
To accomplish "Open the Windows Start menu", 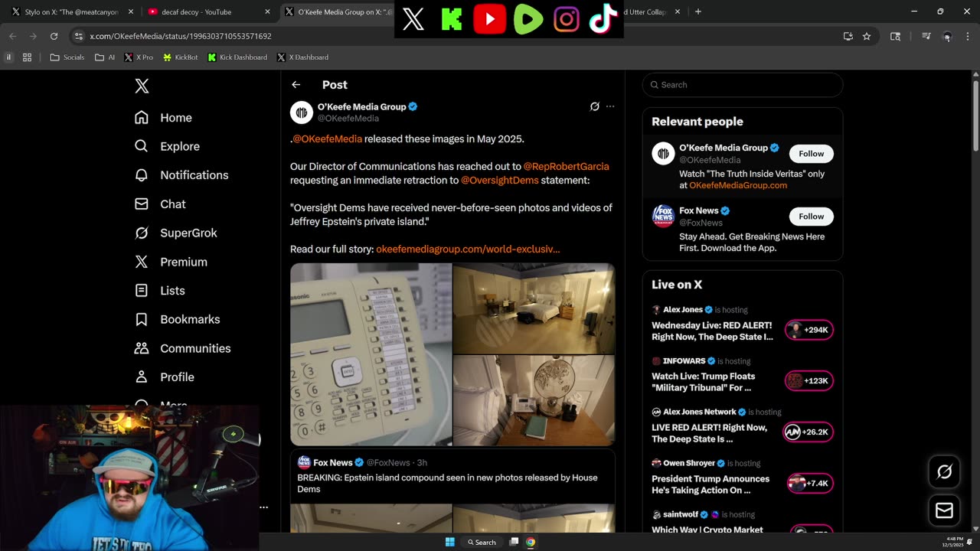I will (x=450, y=542).
